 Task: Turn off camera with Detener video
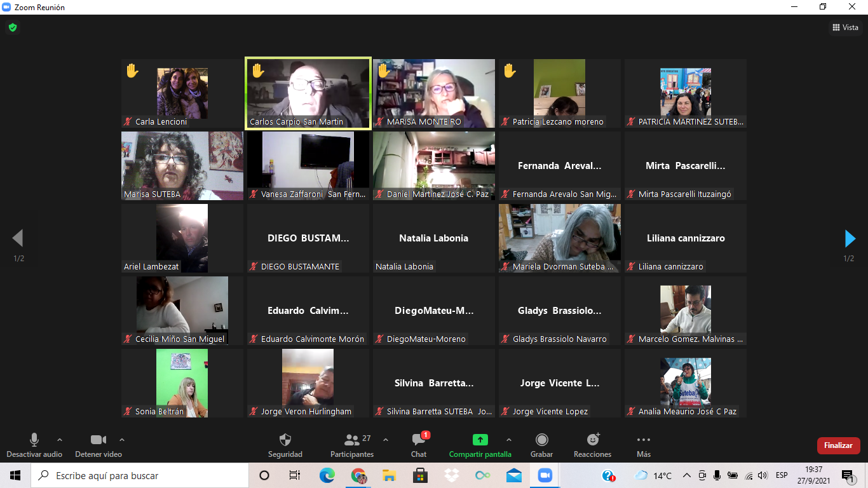point(98,440)
